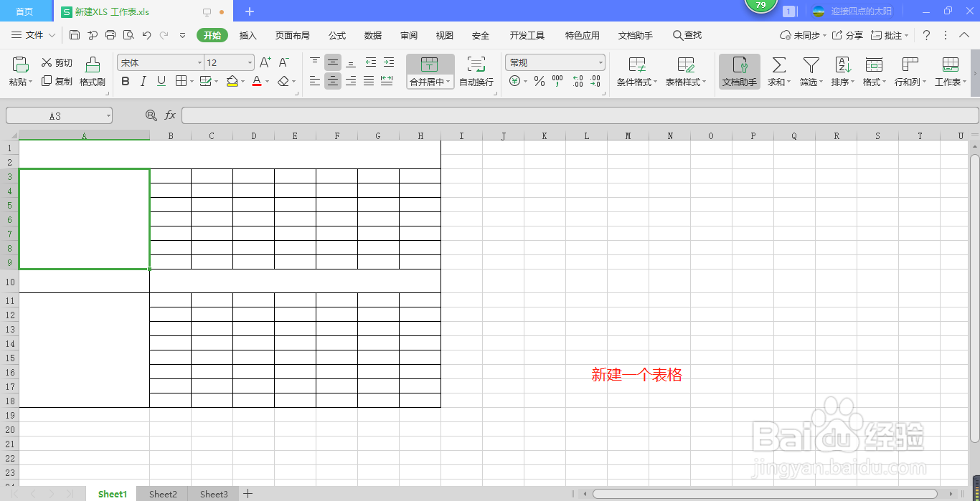Image resolution: width=980 pixels, height=501 pixels.
Task: Open the Page Layout (页面布局) tab
Action: 293,35
